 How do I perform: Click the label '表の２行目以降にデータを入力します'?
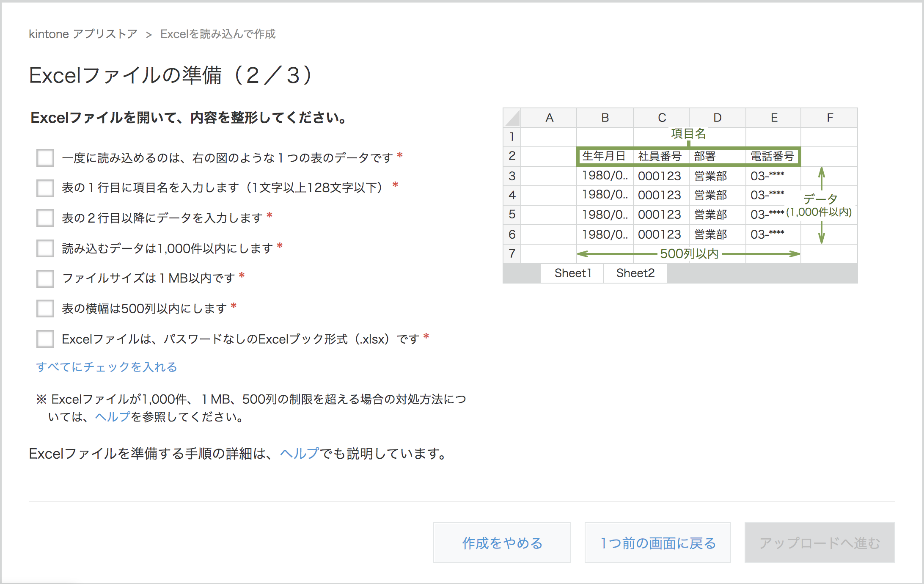tap(162, 218)
